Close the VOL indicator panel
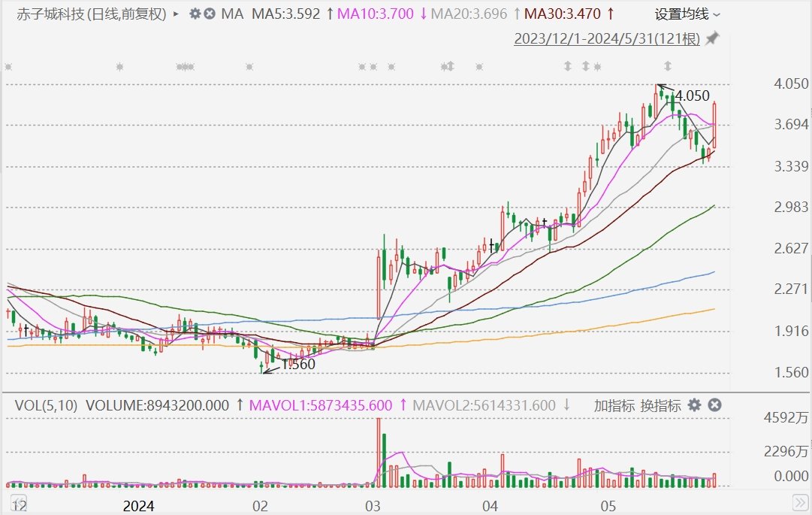Screen dimensions: 812x515 click(715, 405)
